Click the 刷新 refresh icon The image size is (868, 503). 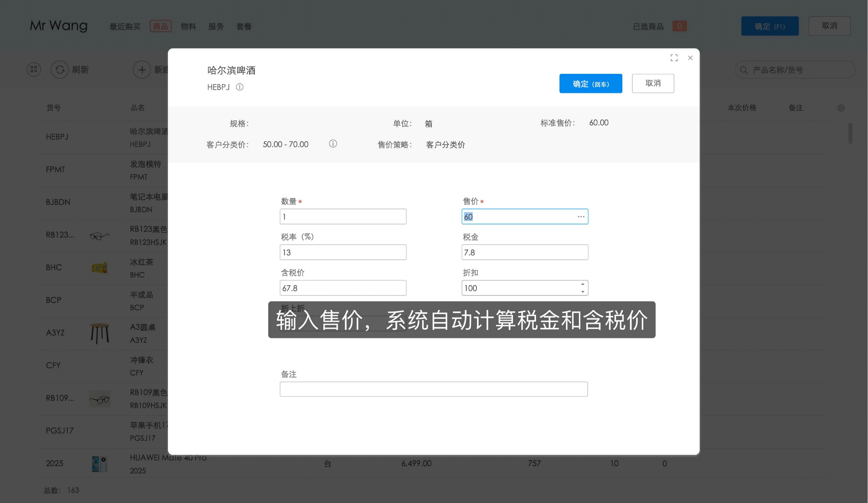tap(60, 69)
